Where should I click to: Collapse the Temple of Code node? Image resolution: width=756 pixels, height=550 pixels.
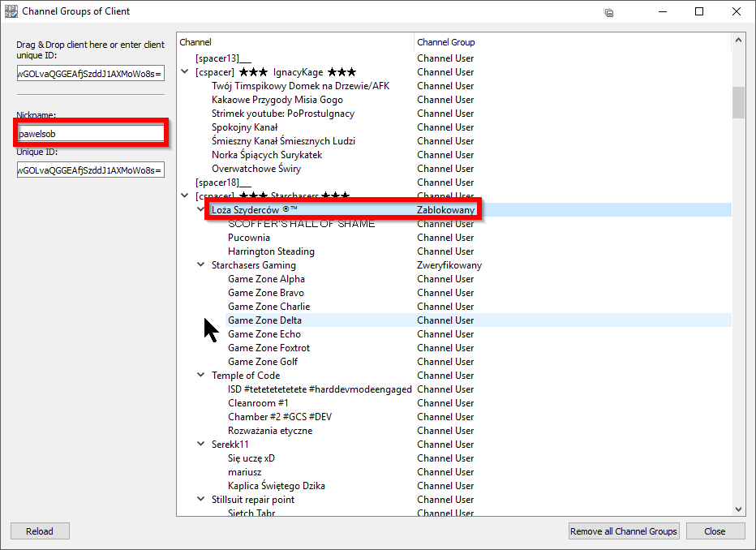click(200, 376)
